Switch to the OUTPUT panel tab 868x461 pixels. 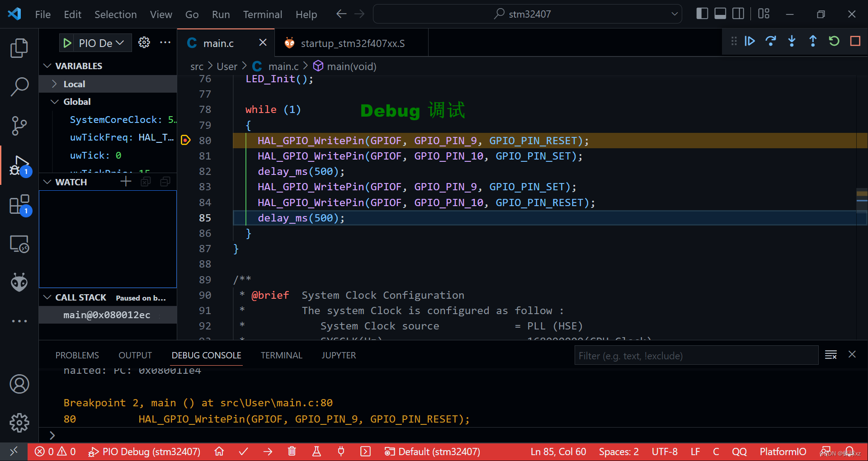(x=135, y=355)
